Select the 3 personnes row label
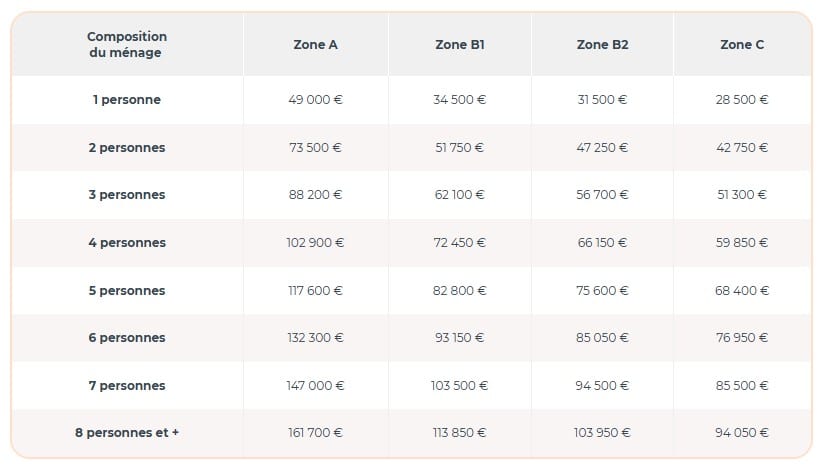 (126, 195)
